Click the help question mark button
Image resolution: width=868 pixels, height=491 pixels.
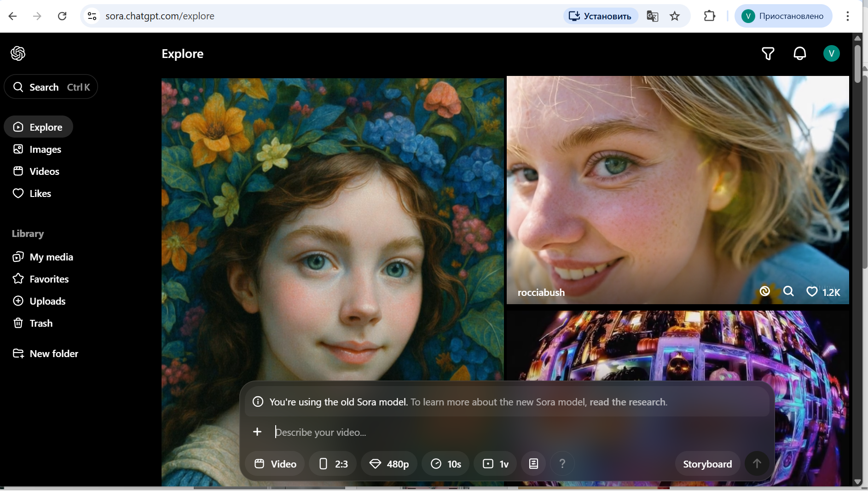pyautogui.click(x=562, y=464)
